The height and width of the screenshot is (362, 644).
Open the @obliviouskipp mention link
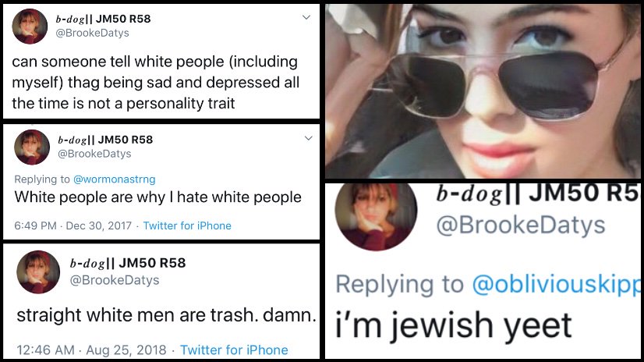click(x=556, y=284)
